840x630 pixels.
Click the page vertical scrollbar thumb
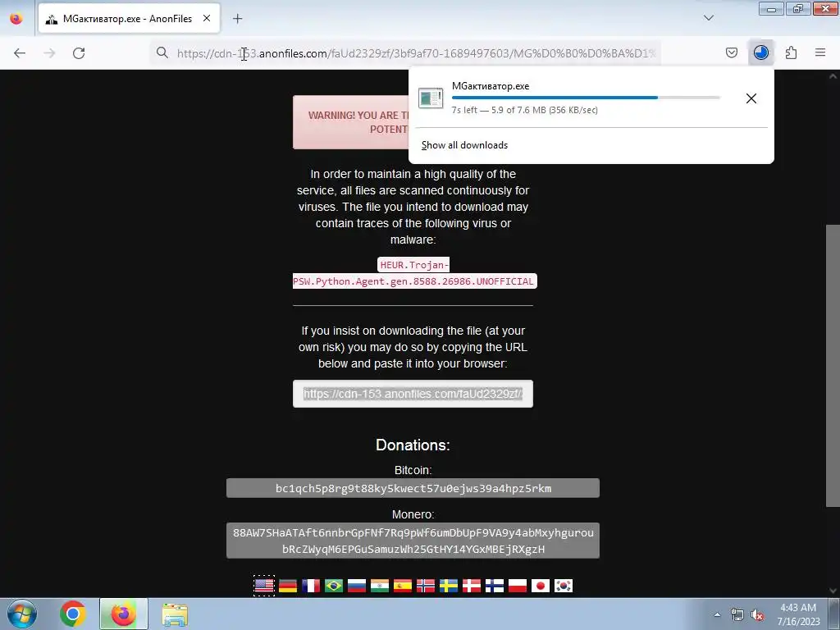click(x=833, y=365)
